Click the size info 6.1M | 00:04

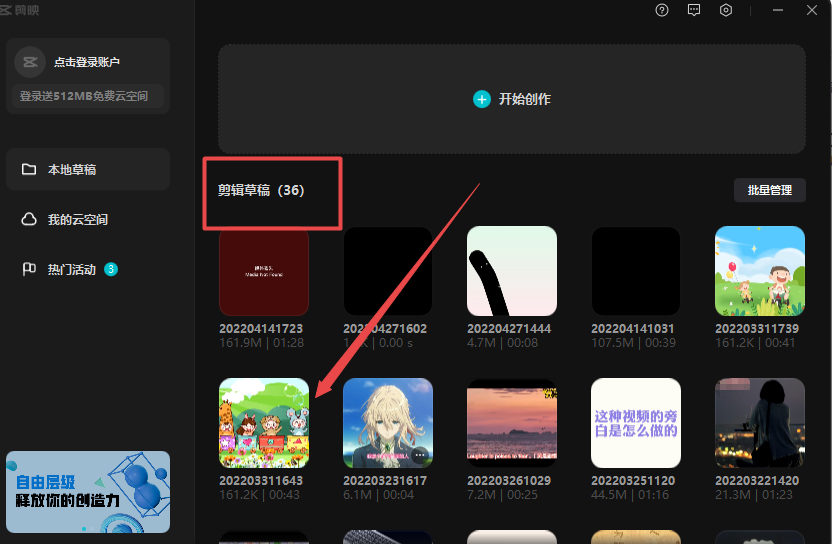click(378, 495)
